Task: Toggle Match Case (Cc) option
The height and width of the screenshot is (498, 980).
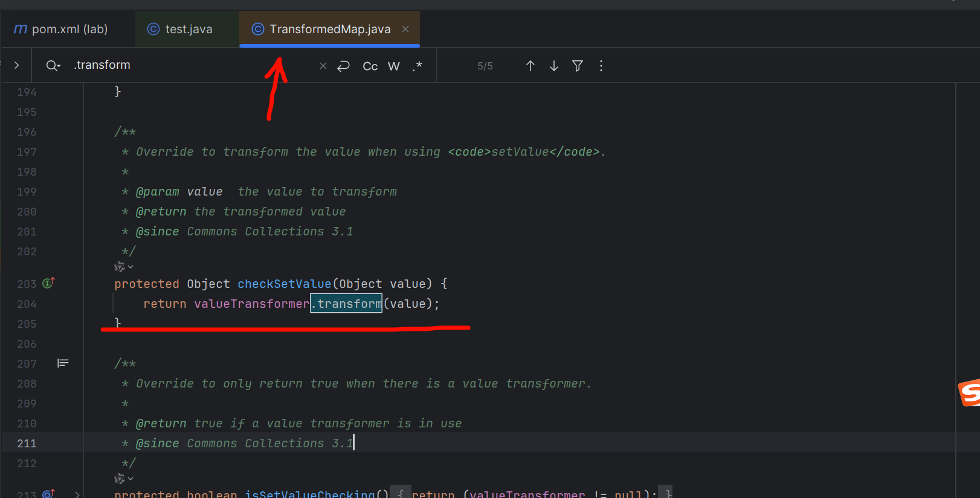Action: [x=370, y=66]
